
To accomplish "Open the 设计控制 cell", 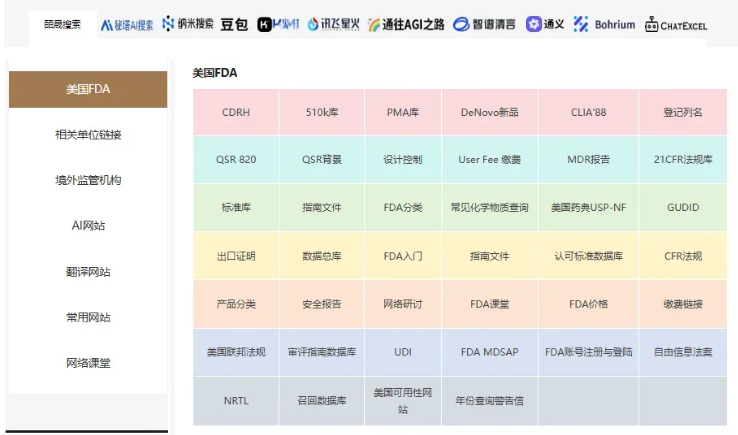I will 403,160.
